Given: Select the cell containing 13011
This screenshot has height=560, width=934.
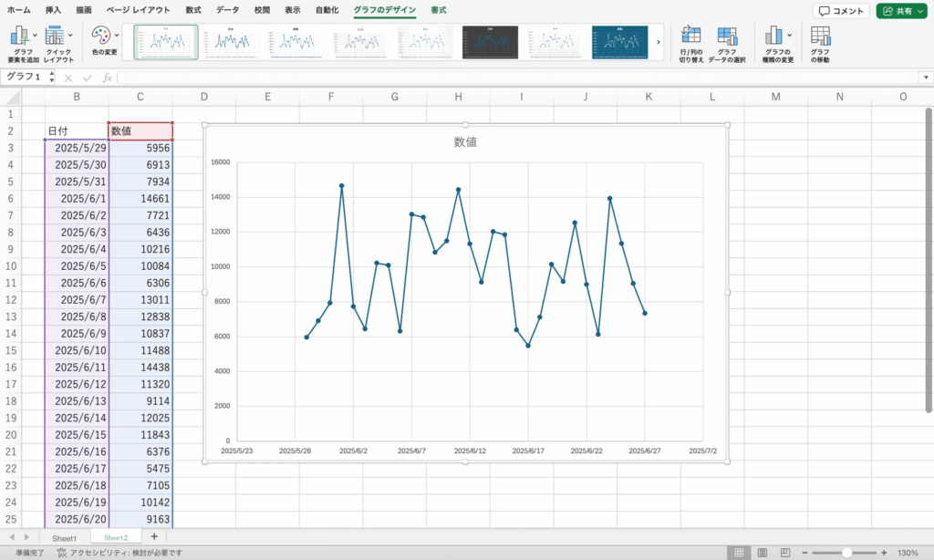Looking at the screenshot, I should [x=140, y=300].
